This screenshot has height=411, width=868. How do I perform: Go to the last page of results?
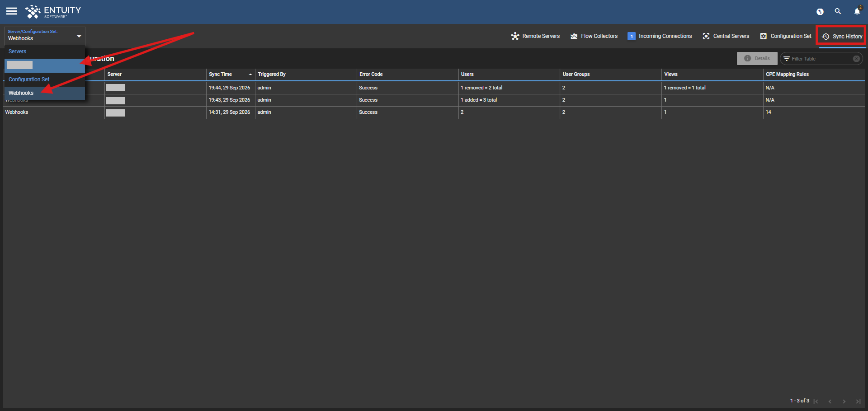(x=858, y=401)
